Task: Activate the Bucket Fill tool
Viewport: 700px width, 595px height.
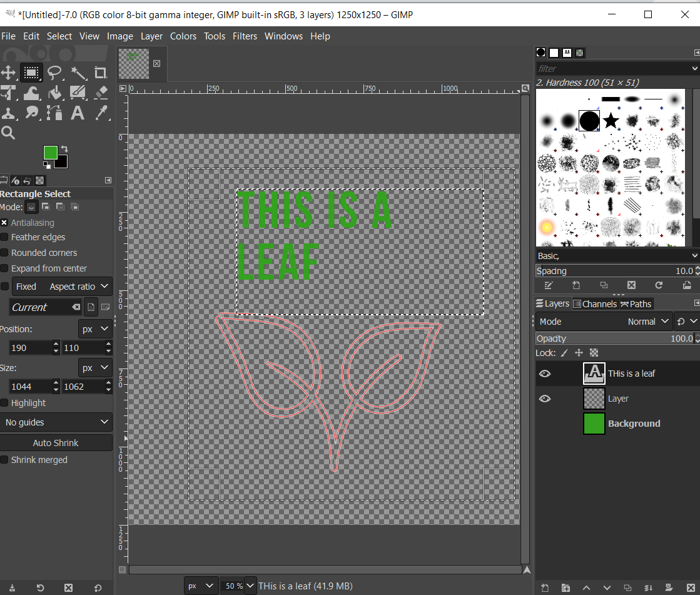Action: (55, 93)
